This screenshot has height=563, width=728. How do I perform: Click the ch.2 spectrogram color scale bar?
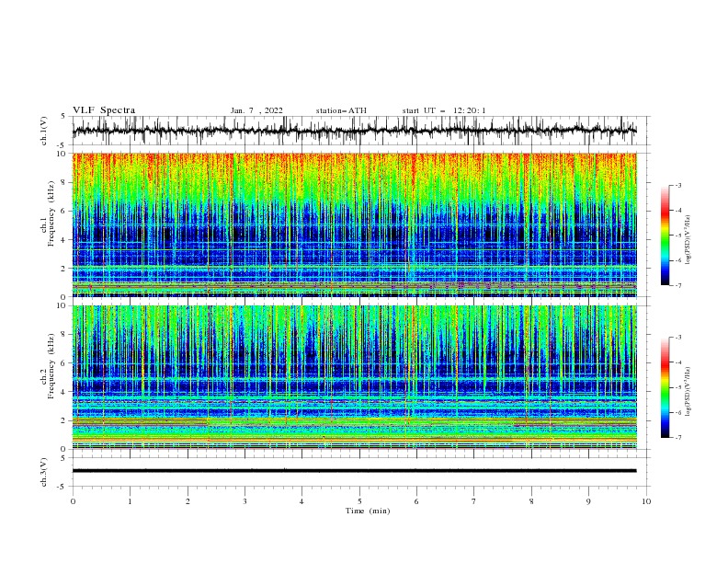665,387
